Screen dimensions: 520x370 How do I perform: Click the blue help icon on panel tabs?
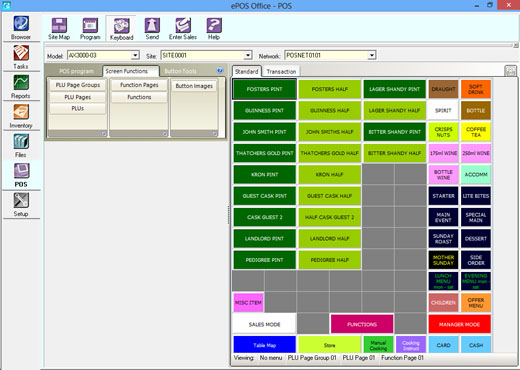(x=220, y=70)
